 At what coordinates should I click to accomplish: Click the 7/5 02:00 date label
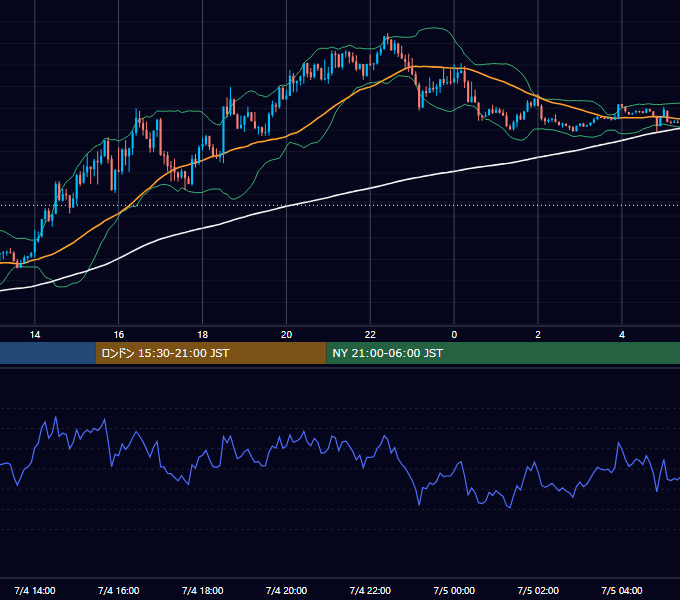tap(538, 590)
